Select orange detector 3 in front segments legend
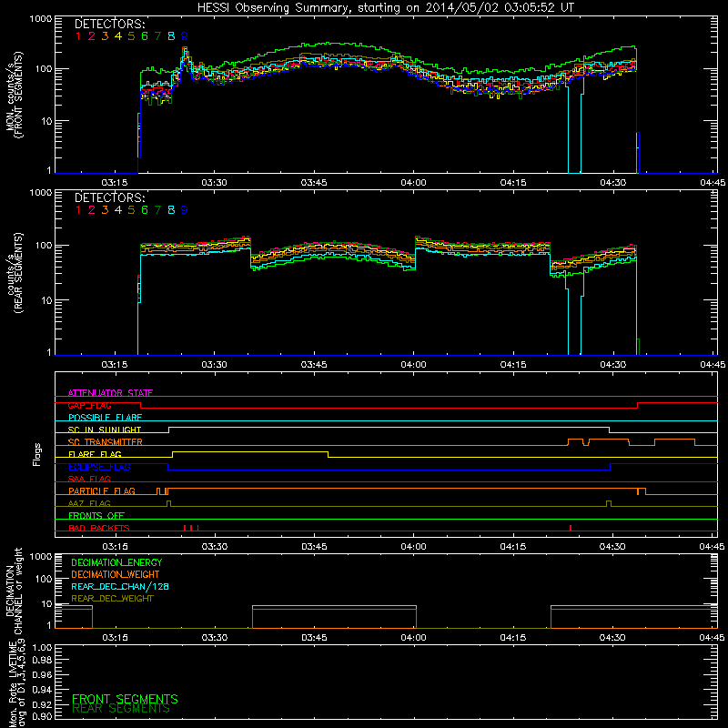 [x=105, y=36]
